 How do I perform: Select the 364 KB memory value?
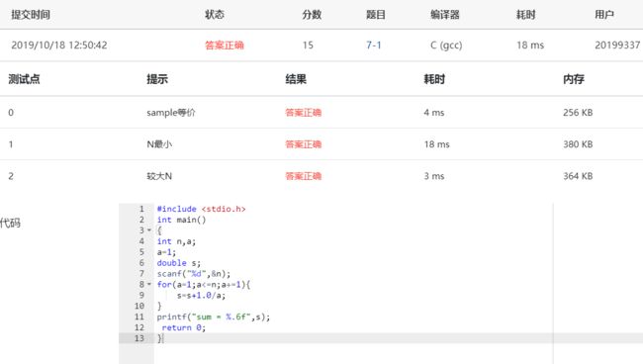(578, 176)
